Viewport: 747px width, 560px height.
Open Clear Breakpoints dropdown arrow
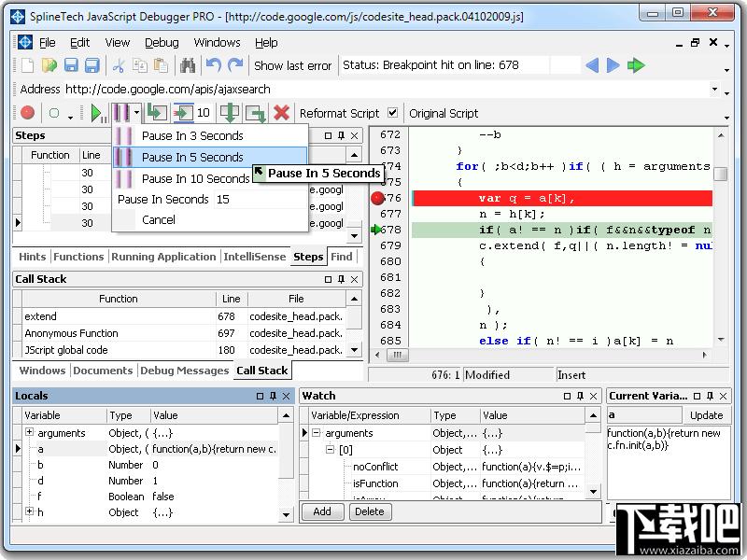click(71, 117)
